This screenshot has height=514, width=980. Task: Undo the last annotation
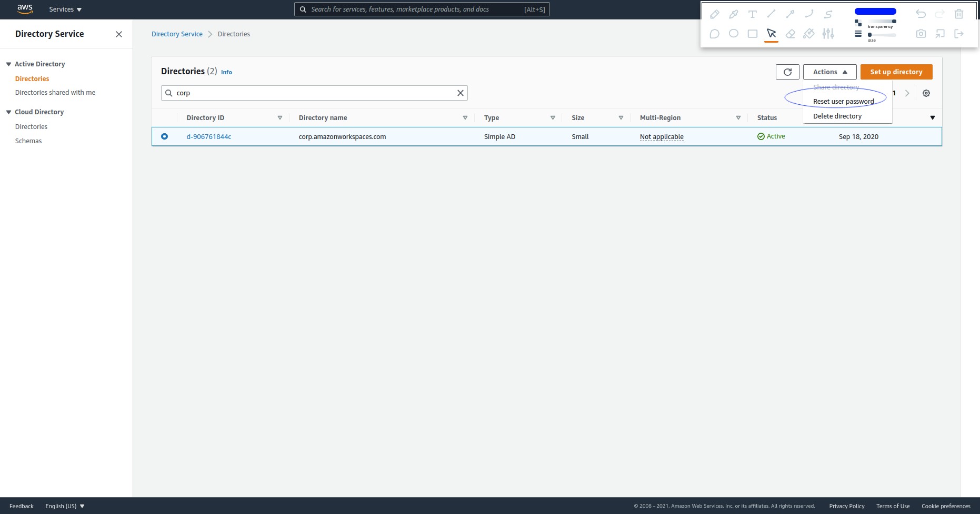(921, 13)
